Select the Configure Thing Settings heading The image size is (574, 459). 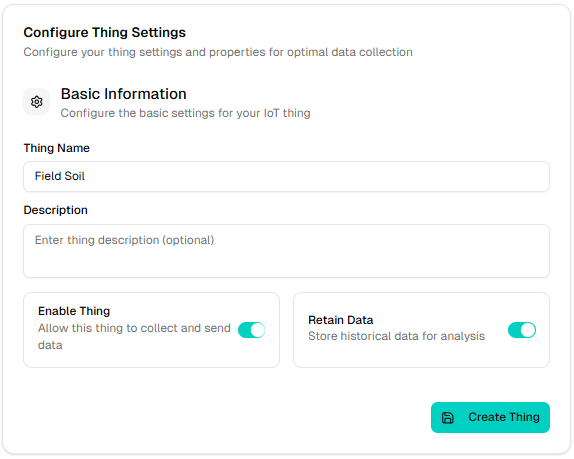point(105,33)
